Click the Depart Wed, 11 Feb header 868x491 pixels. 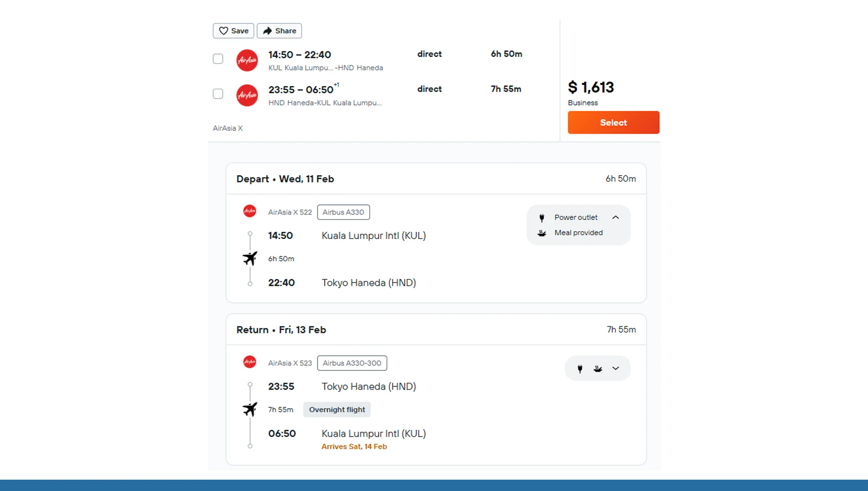tap(285, 179)
